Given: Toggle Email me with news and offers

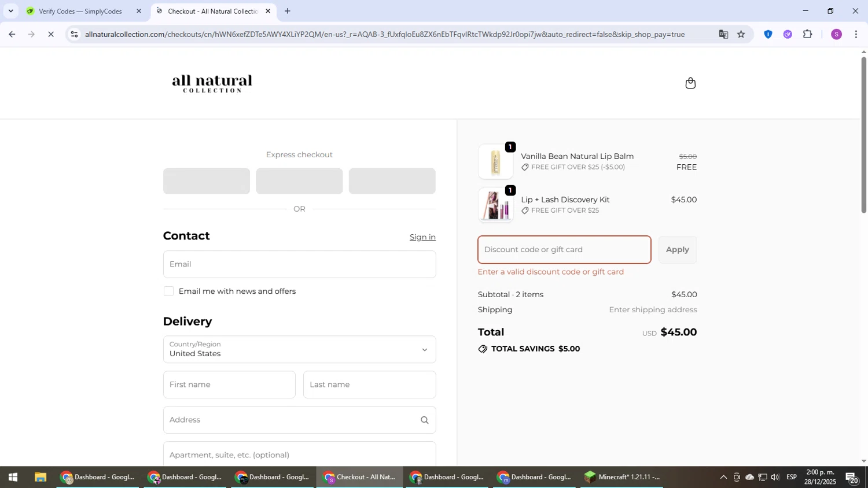Looking at the screenshot, I should [168, 291].
